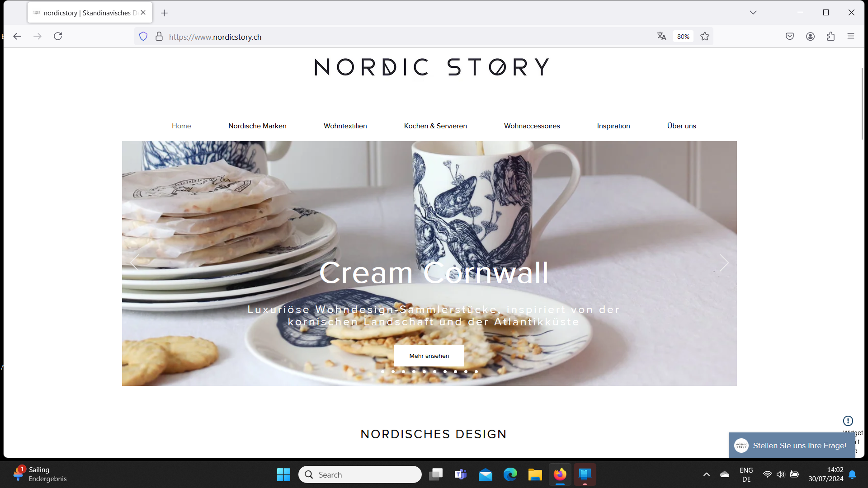Select the last slideshow dot indicator
The width and height of the screenshot is (868, 488).
(476, 371)
